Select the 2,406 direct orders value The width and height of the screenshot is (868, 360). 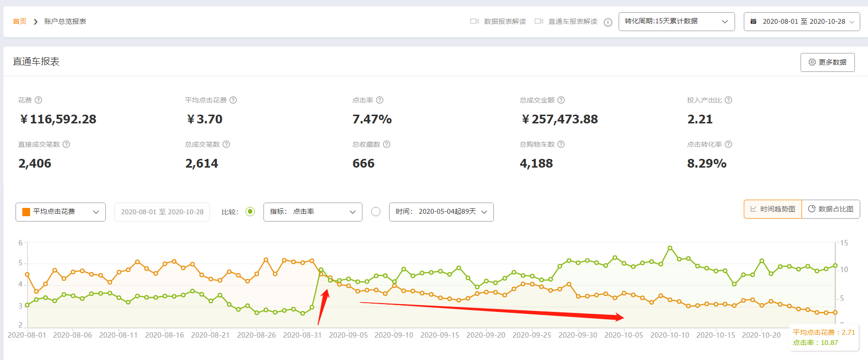click(x=35, y=163)
